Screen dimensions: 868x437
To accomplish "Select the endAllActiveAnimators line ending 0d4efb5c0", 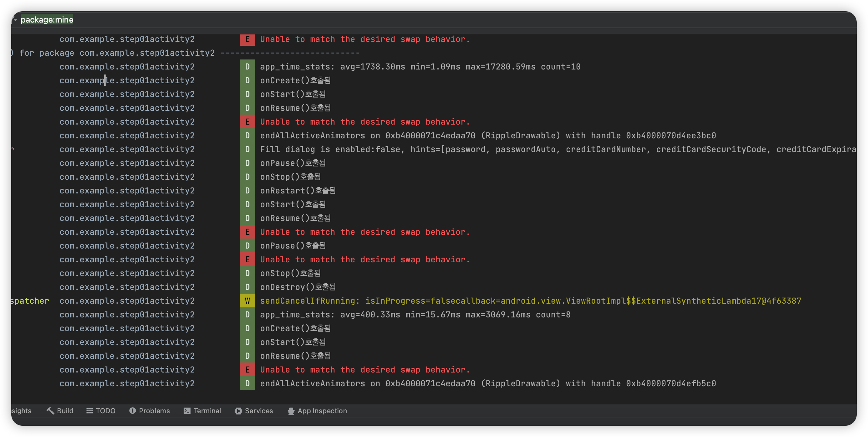I will tap(488, 383).
